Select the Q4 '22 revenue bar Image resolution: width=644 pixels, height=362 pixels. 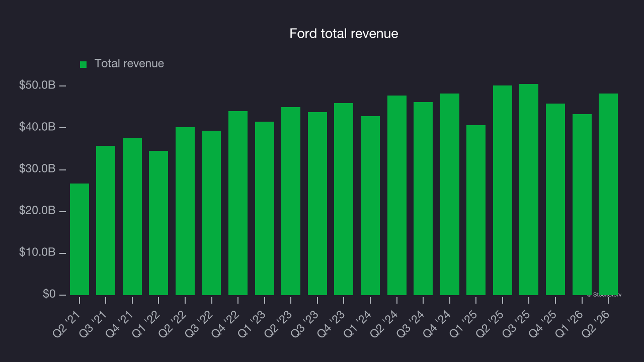click(238, 203)
